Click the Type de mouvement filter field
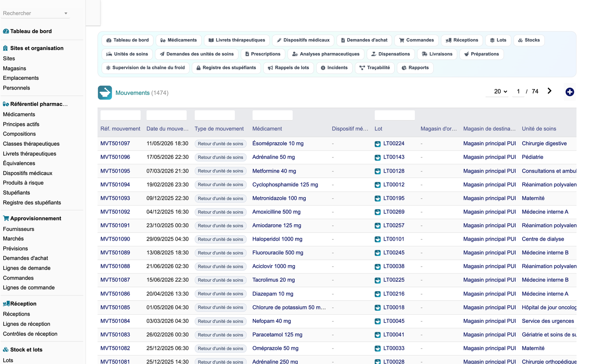589x364 pixels. pos(215,115)
